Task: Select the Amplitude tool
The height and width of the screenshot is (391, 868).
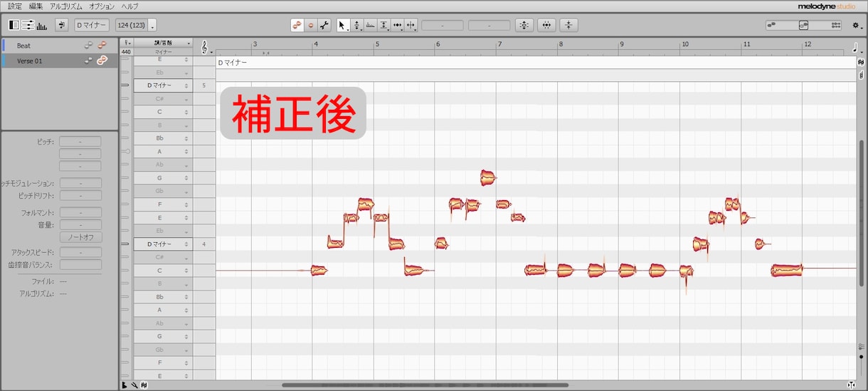Action: [384, 25]
